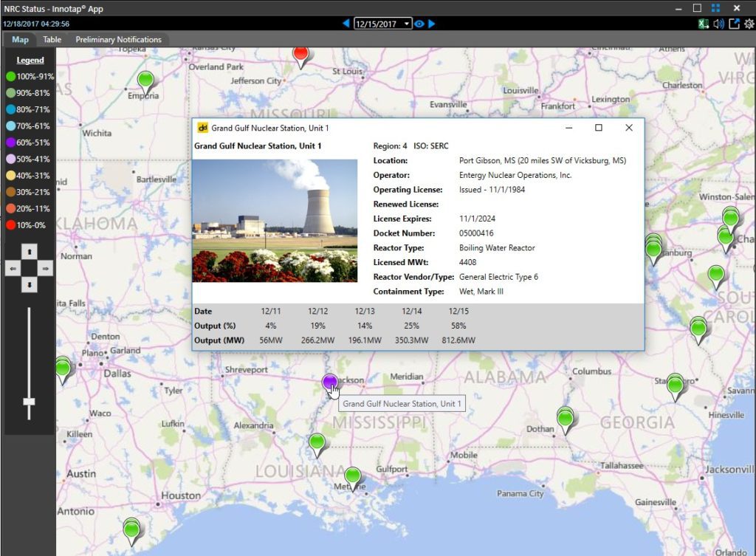Click the map zoom slider handle

[x=29, y=402]
